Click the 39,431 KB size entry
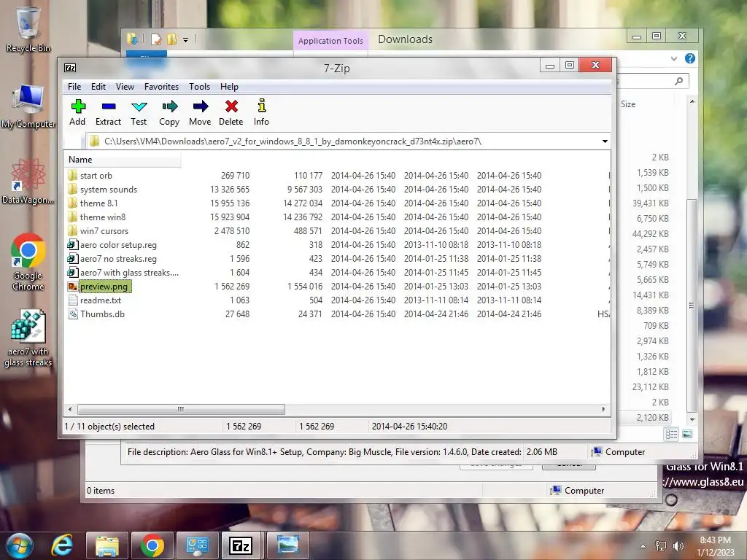The image size is (747, 560). click(650, 203)
